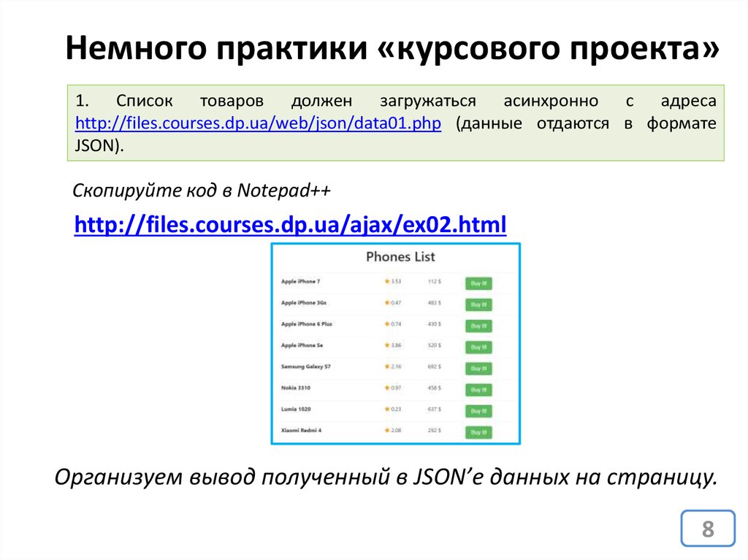Select the Apple iPhone 6 Plus name
The image size is (748, 560).
pos(306,323)
